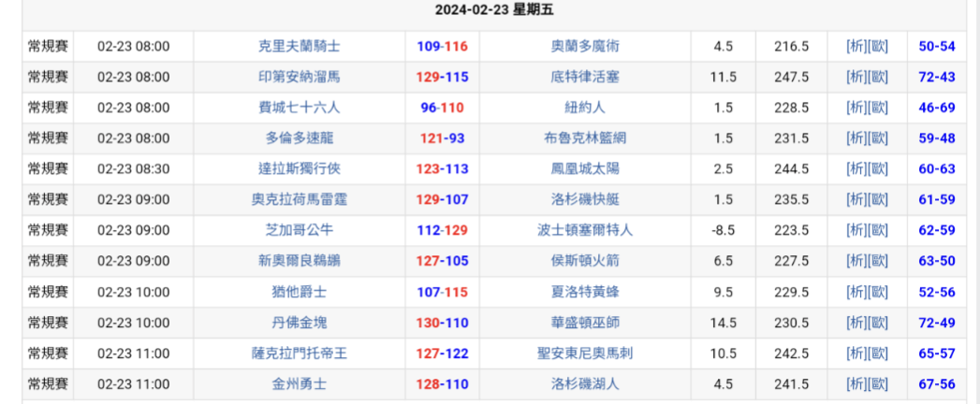Image resolution: width=980 pixels, height=404 pixels.
Task: Click the score 123-113
Action: click(443, 168)
